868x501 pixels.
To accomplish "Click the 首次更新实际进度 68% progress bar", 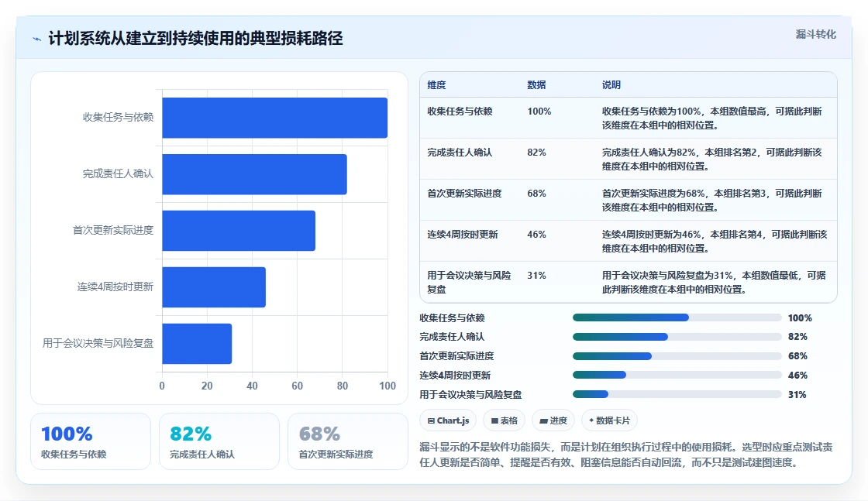I will [677, 356].
